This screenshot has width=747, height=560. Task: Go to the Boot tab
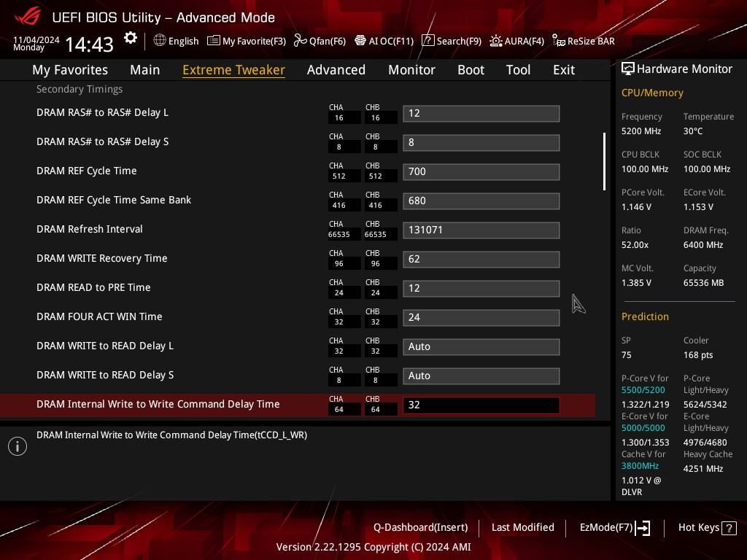click(471, 70)
